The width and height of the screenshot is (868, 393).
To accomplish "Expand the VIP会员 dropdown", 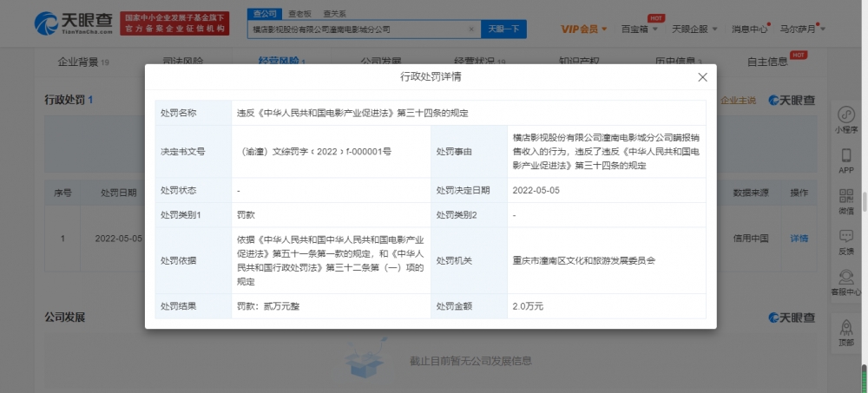I will pos(583,29).
